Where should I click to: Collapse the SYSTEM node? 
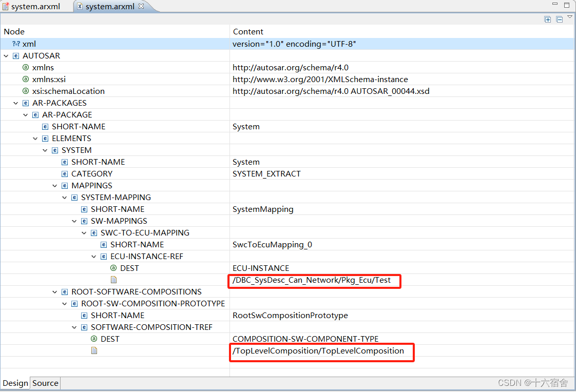click(x=45, y=150)
